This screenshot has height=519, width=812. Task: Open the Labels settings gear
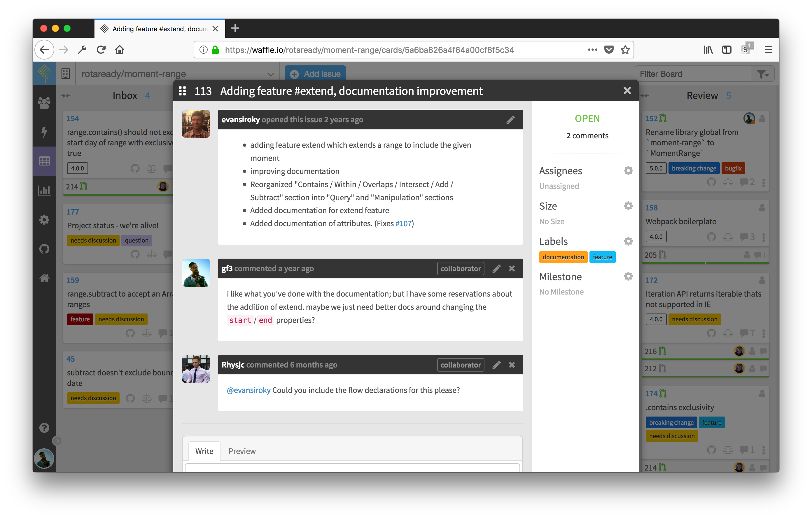coord(628,241)
